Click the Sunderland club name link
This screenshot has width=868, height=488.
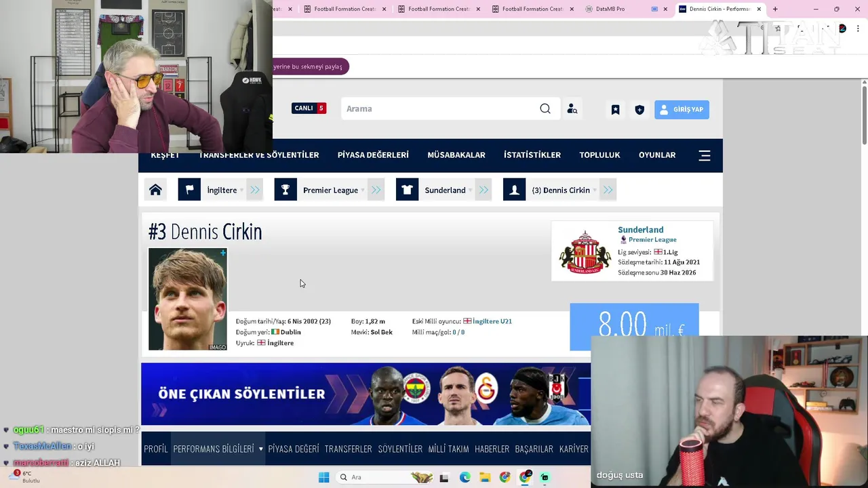pos(641,230)
